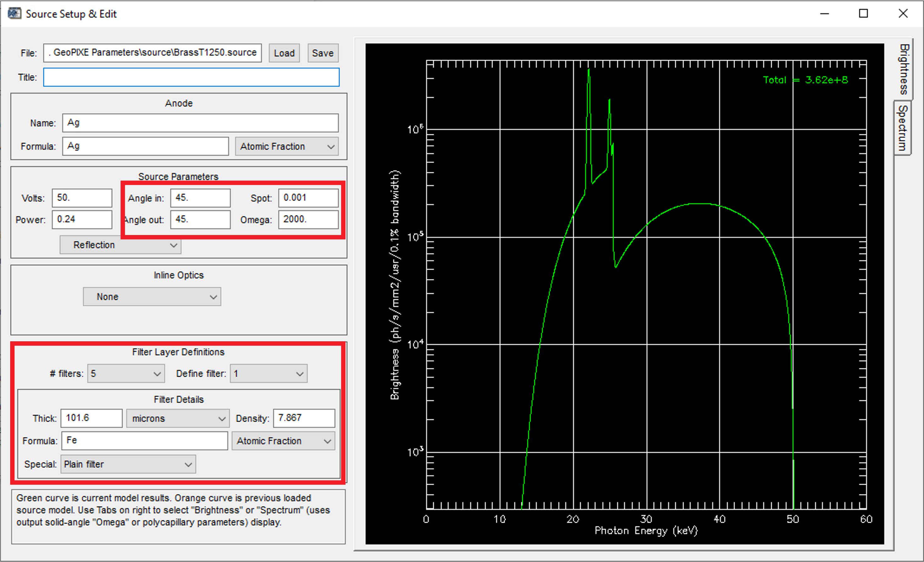The width and height of the screenshot is (924, 562).
Task: Click the Save button
Action: [322, 53]
